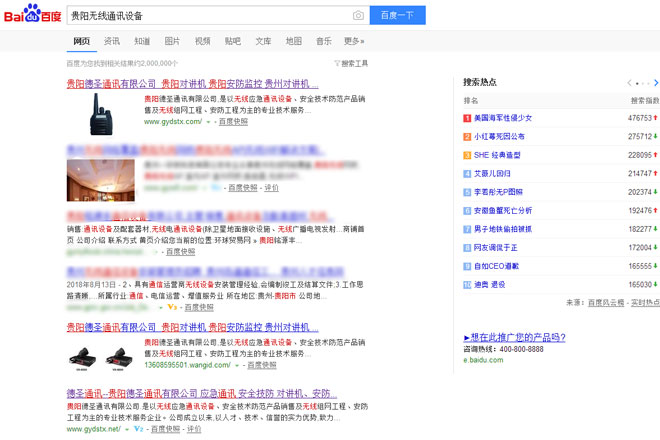Image resolution: width=660 pixels, height=440 pixels.
Task: Open hot search 小红莓死因公布
Action: pyautogui.click(x=499, y=136)
